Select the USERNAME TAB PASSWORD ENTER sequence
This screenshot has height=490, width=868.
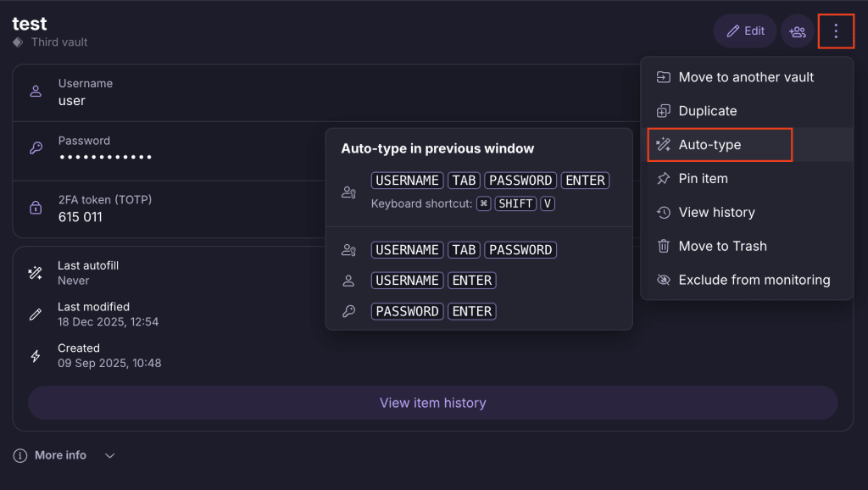490,181
